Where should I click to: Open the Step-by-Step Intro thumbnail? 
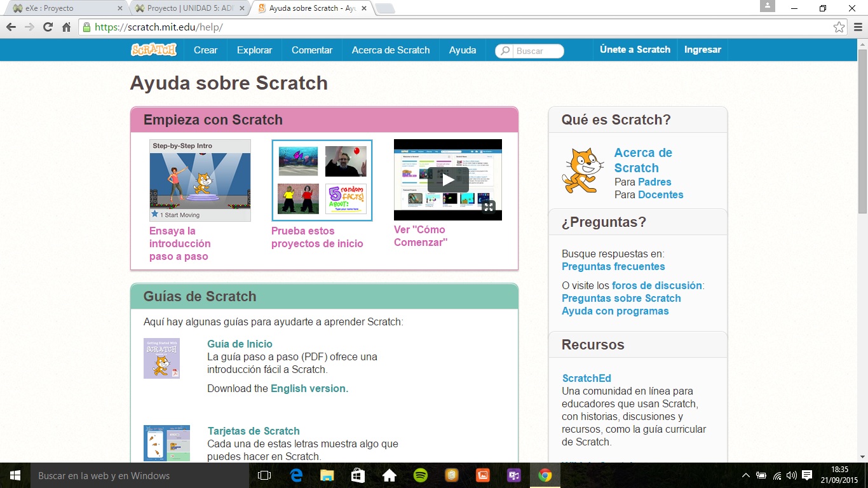pyautogui.click(x=200, y=180)
